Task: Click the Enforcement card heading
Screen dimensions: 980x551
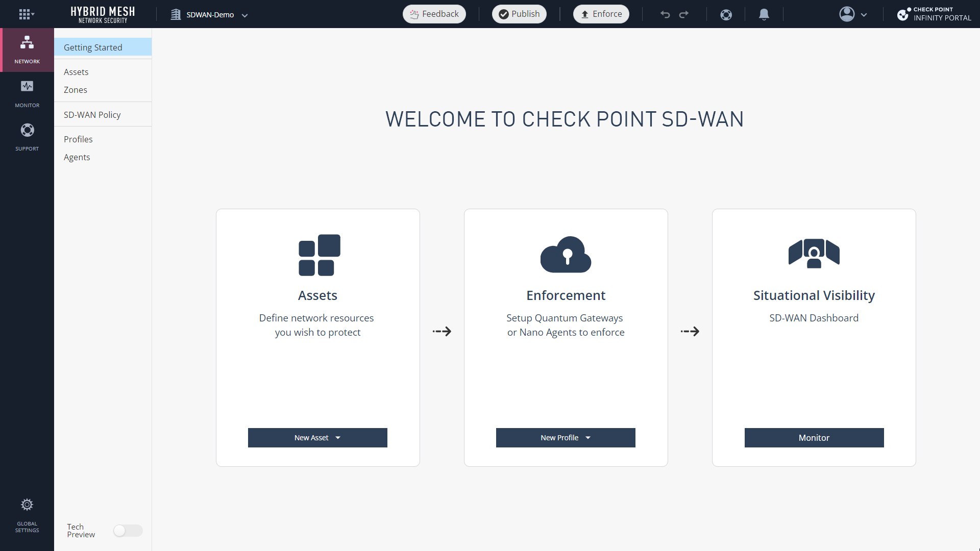Action: pos(566,295)
